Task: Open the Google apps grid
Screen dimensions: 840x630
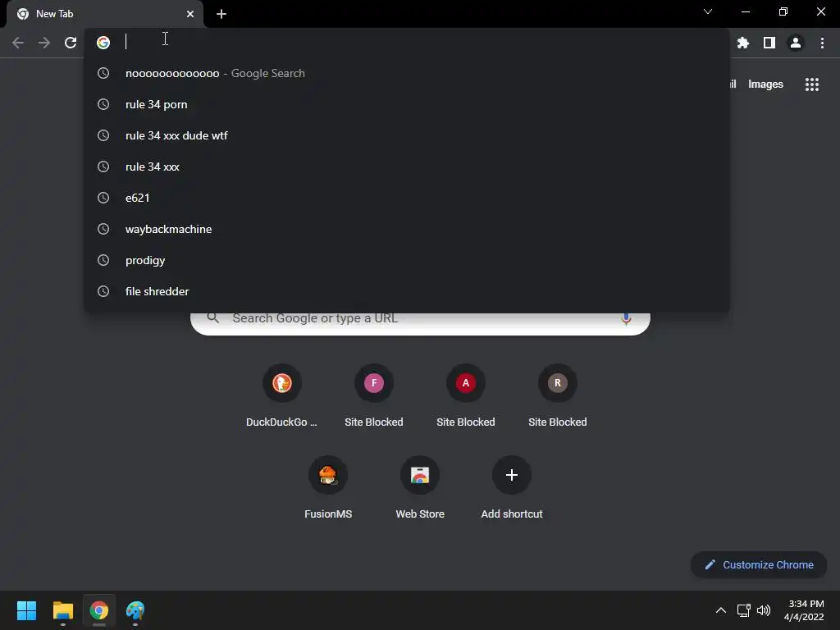Action: point(811,84)
